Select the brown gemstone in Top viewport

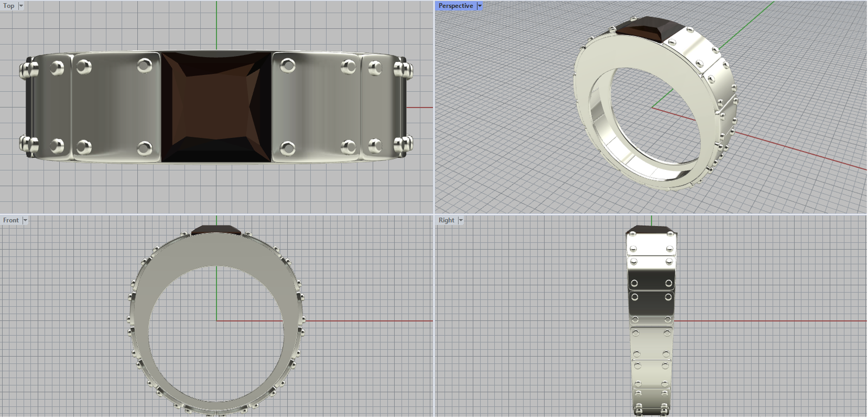click(x=216, y=107)
